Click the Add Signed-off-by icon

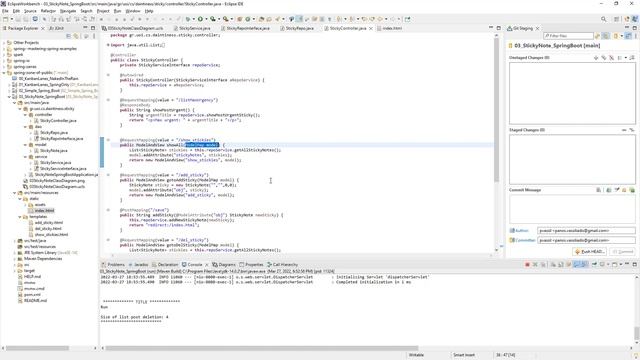[x=617, y=190]
